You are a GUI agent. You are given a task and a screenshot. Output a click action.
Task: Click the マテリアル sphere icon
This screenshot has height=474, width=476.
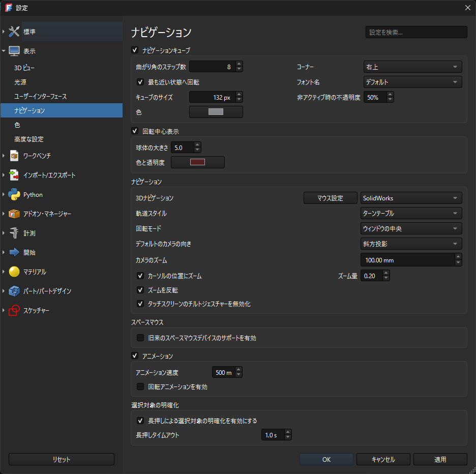[14, 272]
